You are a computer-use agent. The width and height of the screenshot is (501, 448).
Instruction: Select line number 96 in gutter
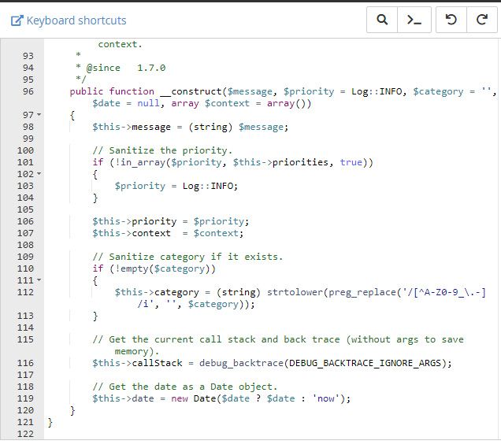[28, 91]
